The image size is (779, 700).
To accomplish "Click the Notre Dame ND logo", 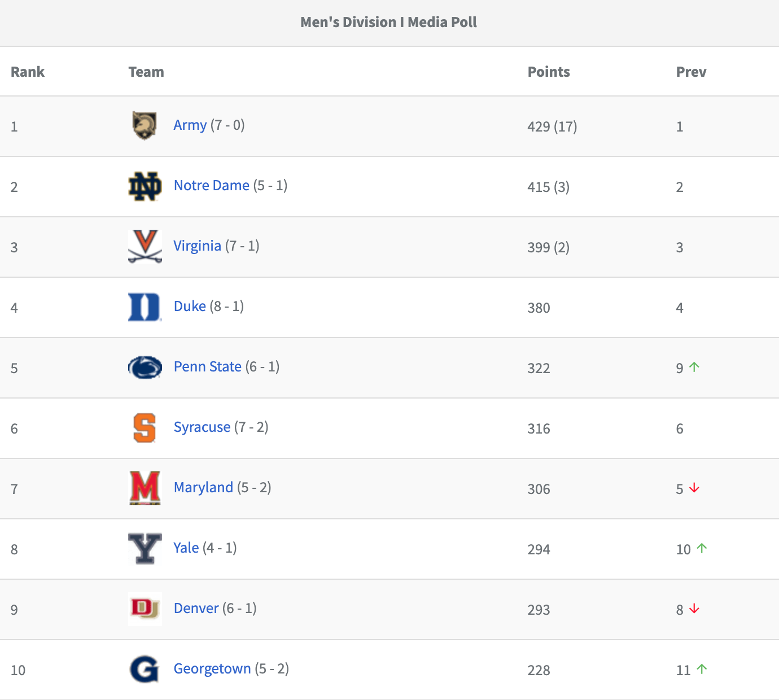I will [x=145, y=186].
